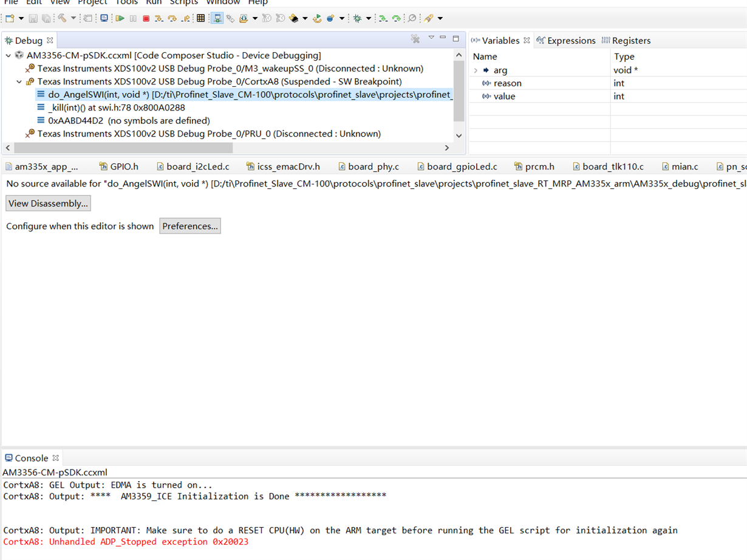Expand the arg variable row
Viewport: 747px width, 560px height.
coord(476,70)
